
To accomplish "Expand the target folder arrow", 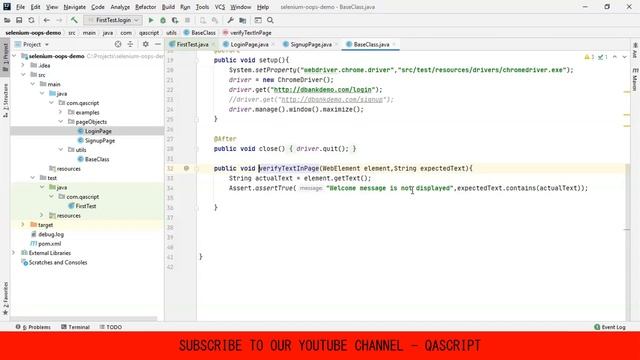I will point(23,225).
